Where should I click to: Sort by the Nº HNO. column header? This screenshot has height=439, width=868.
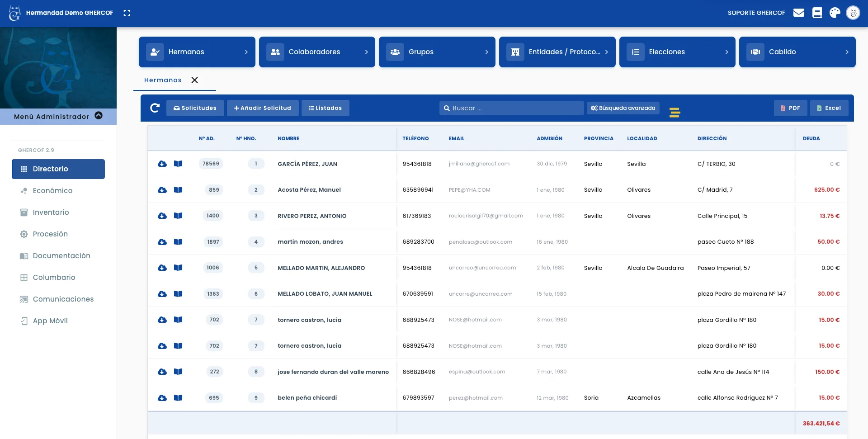click(x=246, y=138)
